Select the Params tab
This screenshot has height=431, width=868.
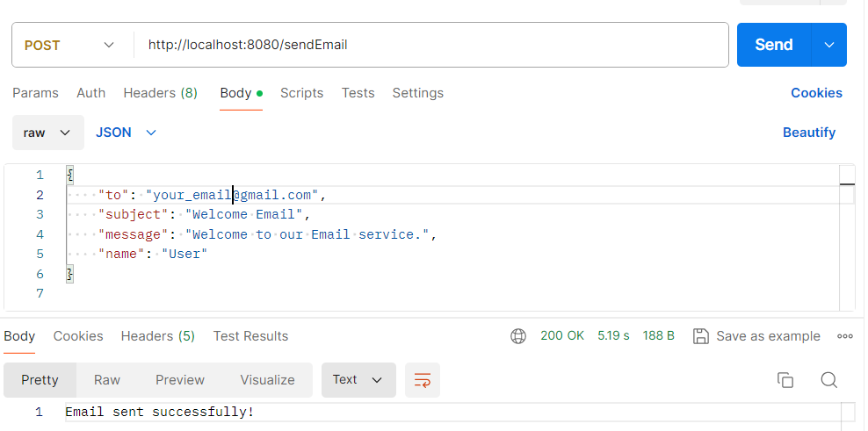pyautogui.click(x=35, y=93)
